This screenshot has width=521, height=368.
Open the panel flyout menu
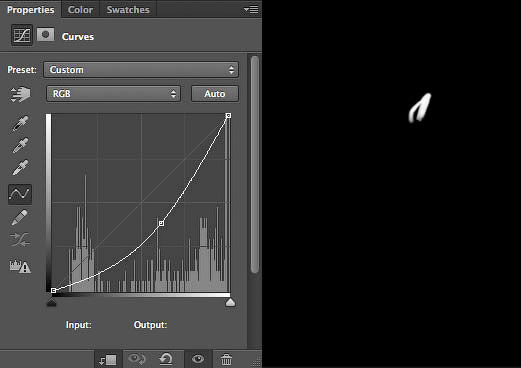[x=251, y=10]
